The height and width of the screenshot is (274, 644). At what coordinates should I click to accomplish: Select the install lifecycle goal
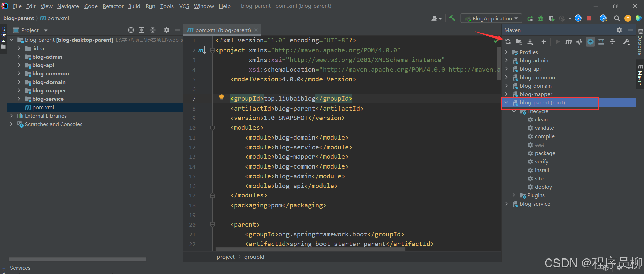(x=542, y=170)
